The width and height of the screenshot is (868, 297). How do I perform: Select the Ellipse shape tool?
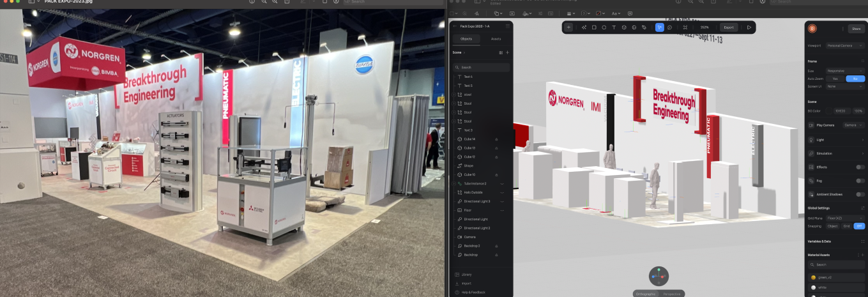[x=604, y=27]
